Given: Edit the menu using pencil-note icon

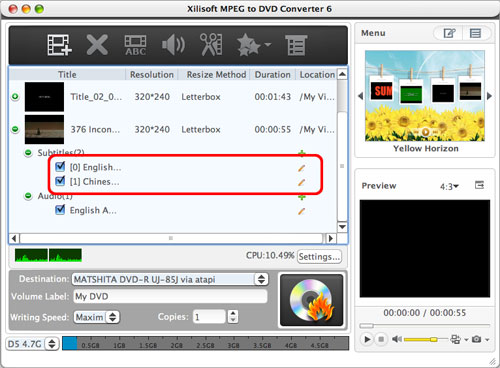Looking at the screenshot, I should pyautogui.click(x=449, y=33).
